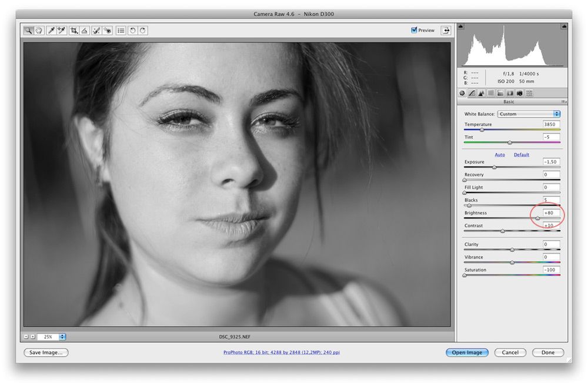Image resolution: width=588 pixels, height=385 pixels.
Task: Open the Presets panel tab
Action: 529,93
